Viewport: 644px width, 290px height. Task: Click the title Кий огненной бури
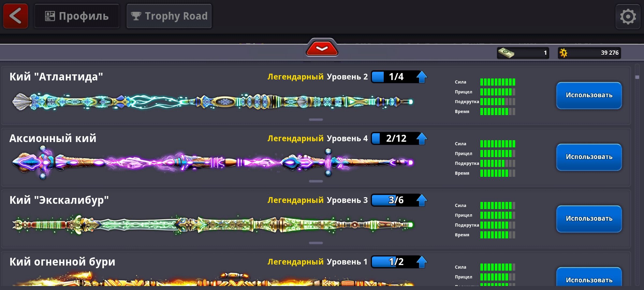62,262
